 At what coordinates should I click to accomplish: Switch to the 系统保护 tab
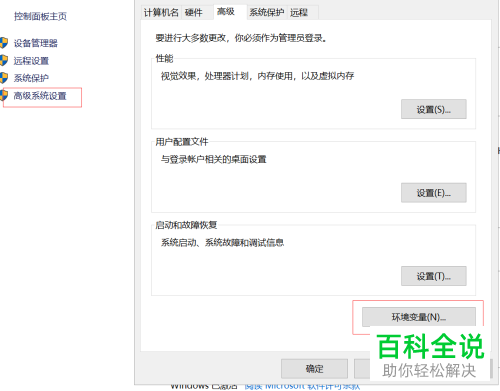coord(267,13)
